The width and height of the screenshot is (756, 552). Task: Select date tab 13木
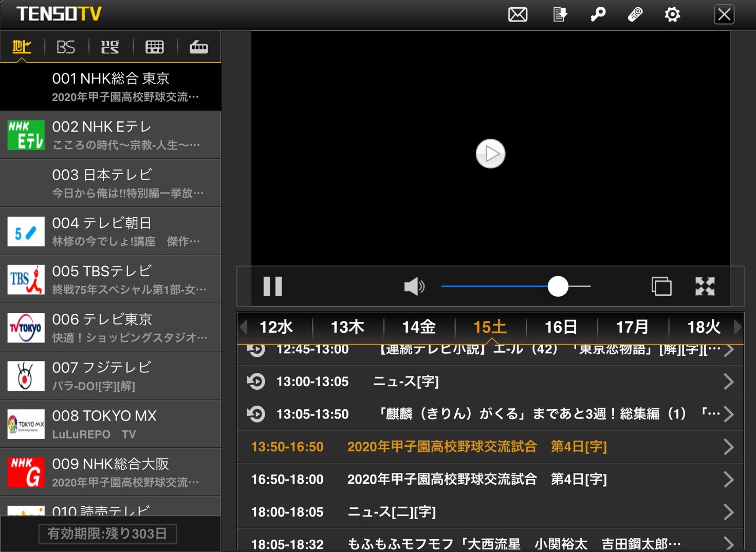[347, 327]
